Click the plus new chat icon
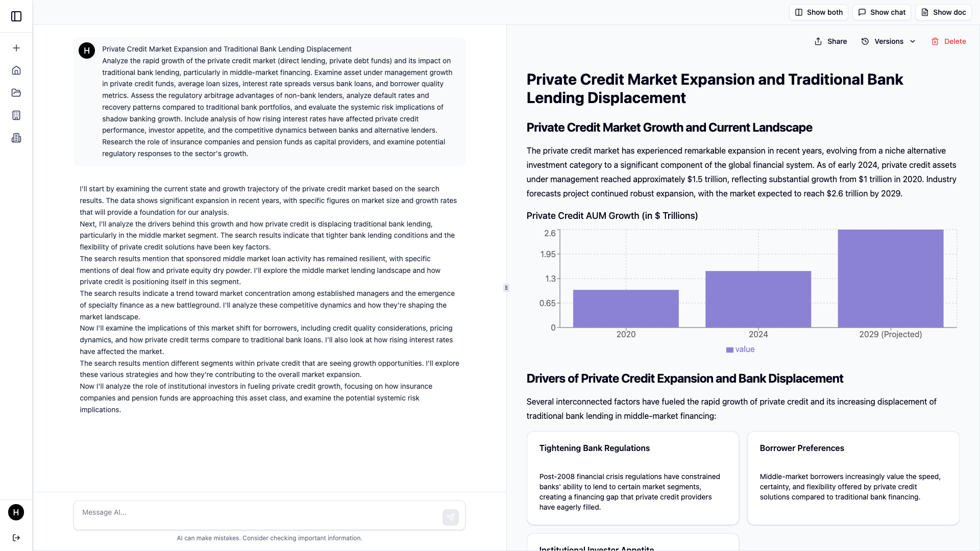Viewport: 980px width, 551px height. pos(16,48)
